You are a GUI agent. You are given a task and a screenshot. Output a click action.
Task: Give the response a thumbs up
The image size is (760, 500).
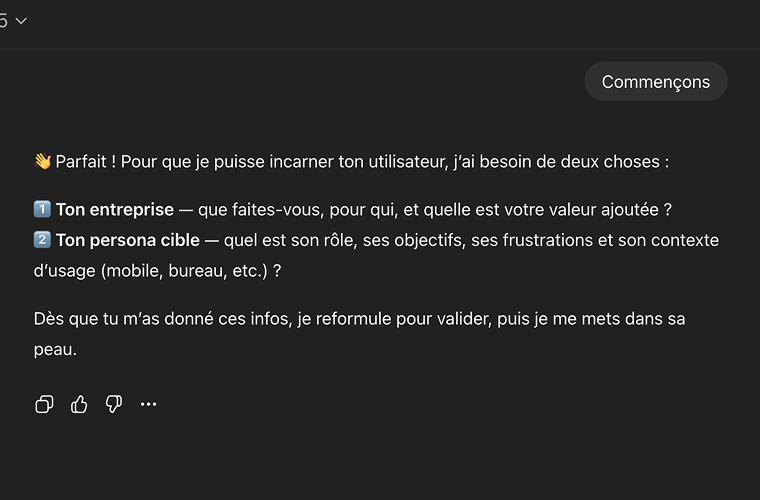(79, 404)
